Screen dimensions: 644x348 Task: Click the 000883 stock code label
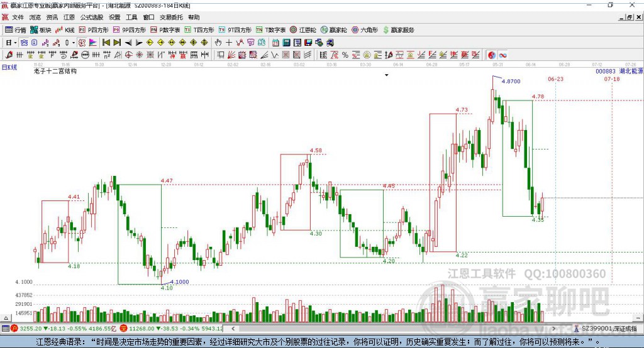click(x=606, y=71)
